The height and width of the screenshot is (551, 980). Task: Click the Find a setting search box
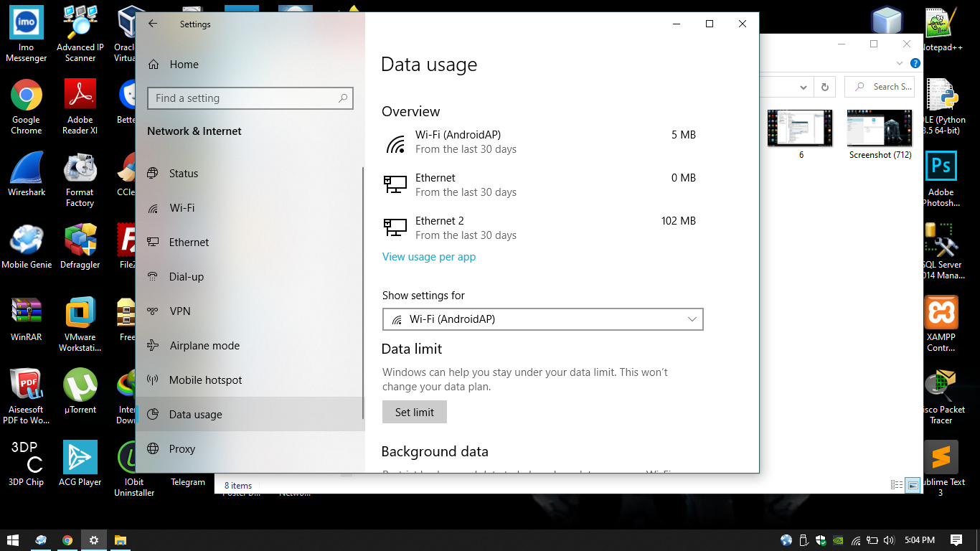click(250, 98)
